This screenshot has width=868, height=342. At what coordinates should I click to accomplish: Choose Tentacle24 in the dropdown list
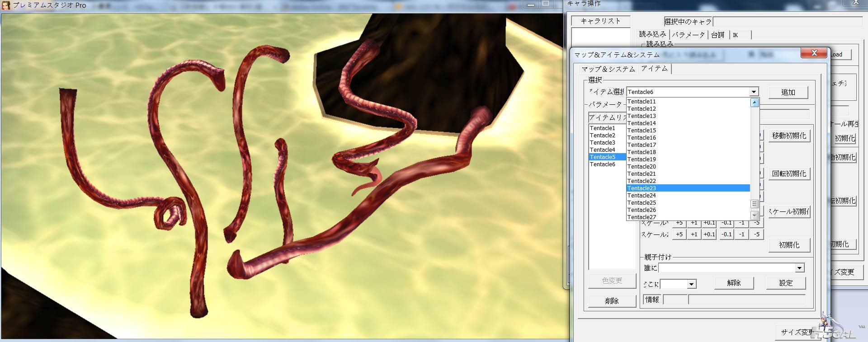tap(688, 196)
